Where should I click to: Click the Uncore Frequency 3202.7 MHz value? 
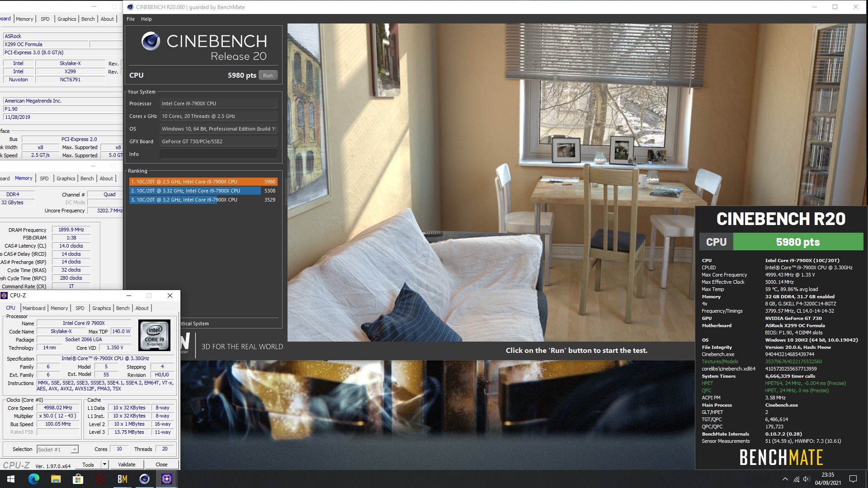tap(105, 211)
